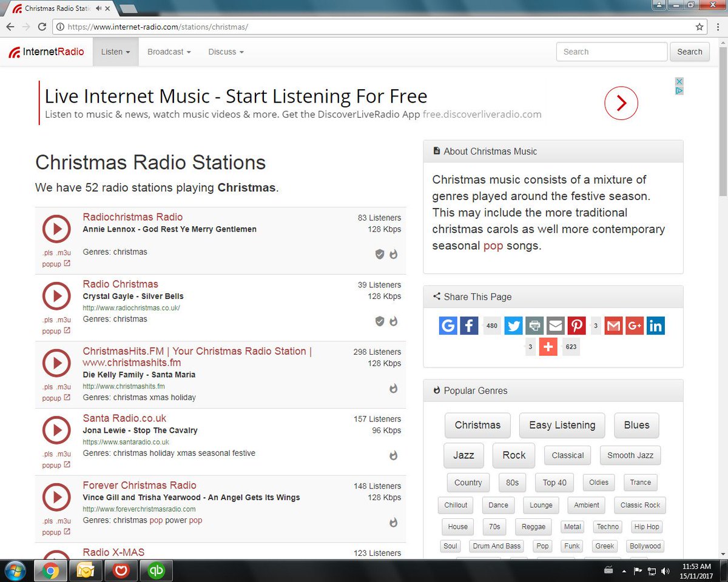Open more share options plus icon
Viewport: 728px width, 582px height.
pos(548,347)
